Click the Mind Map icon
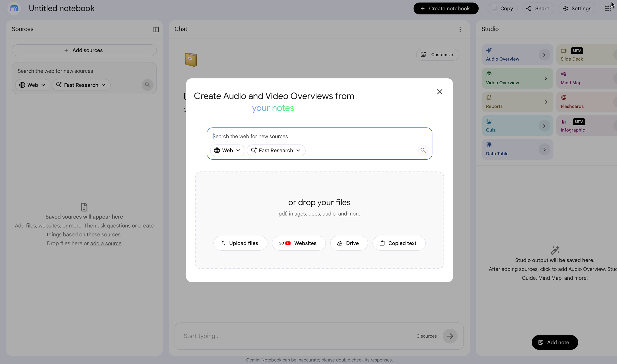The height and width of the screenshot is (364, 617). [x=564, y=74]
